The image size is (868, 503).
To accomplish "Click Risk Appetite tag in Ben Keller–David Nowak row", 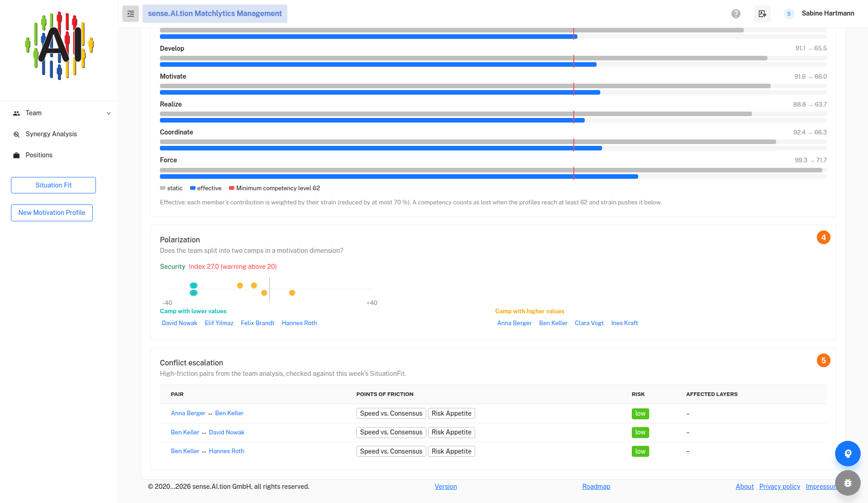I will (x=451, y=432).
